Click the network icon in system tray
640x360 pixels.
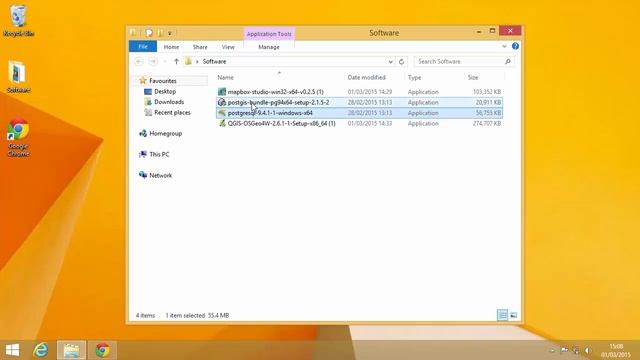click(576, 350)
